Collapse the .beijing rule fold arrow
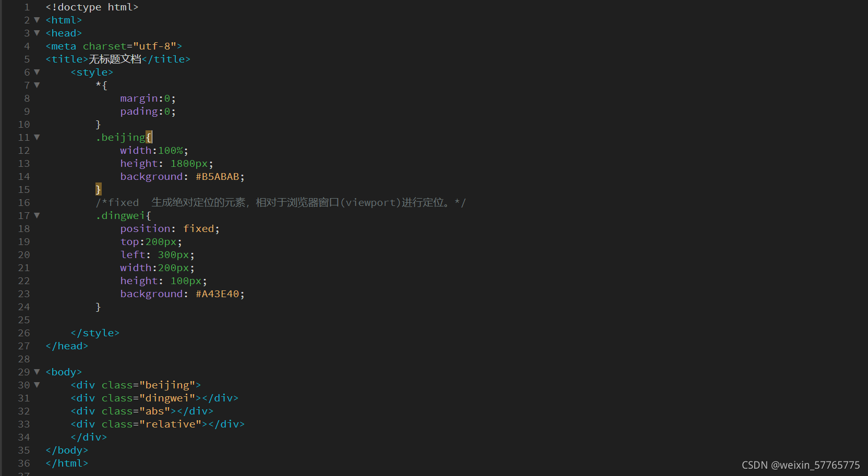The height and width of the screenshot is (476, 868). [37, 137]
